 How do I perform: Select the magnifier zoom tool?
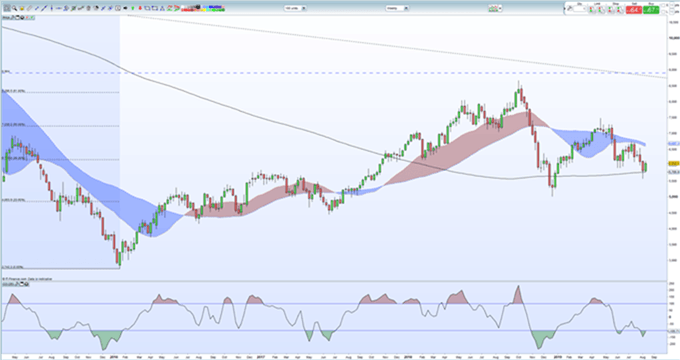(x=14, y=8)
